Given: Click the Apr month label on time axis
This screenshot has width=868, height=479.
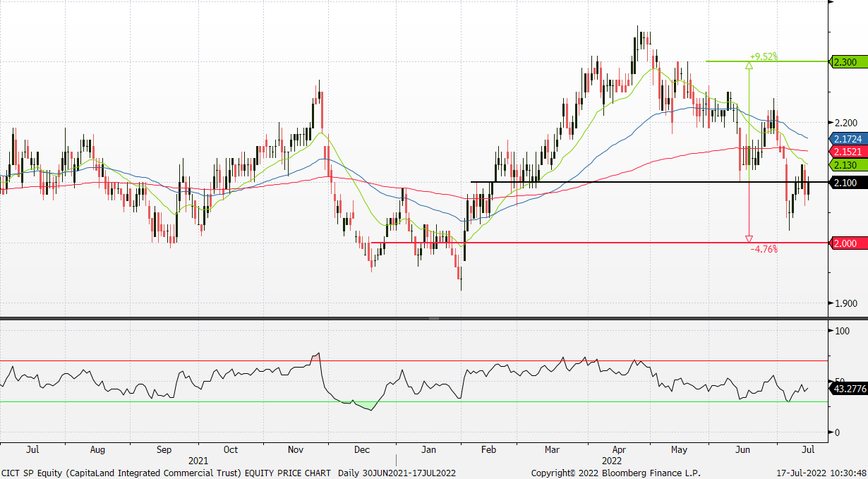Looking at the screenshot, I should pyautogui.click(x=620, y=449).
